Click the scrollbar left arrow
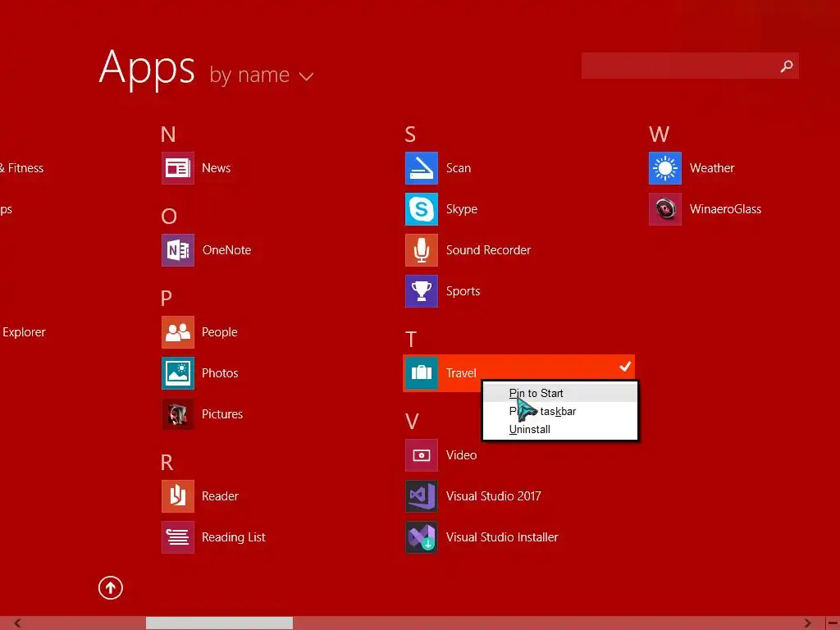This screenshot has width=840, height=630. (17, 623)
